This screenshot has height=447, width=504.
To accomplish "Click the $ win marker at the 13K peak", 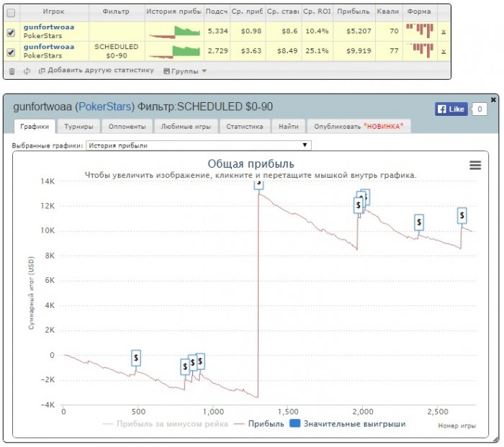I will click(258, 184).
